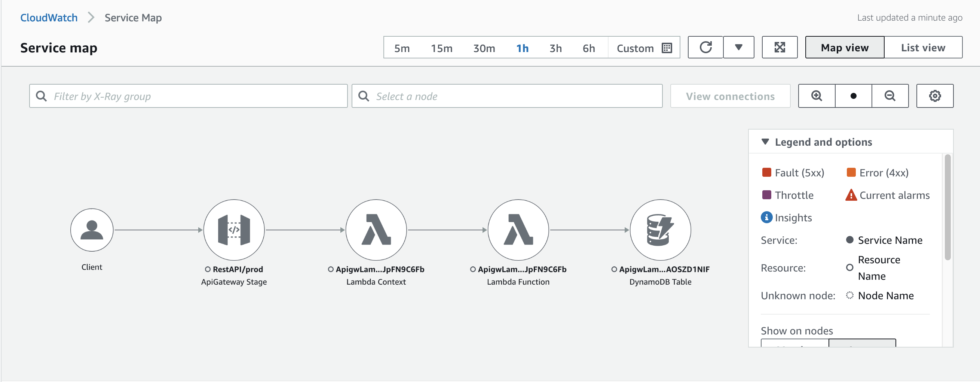Switch to List view

(x=923, y=47)
